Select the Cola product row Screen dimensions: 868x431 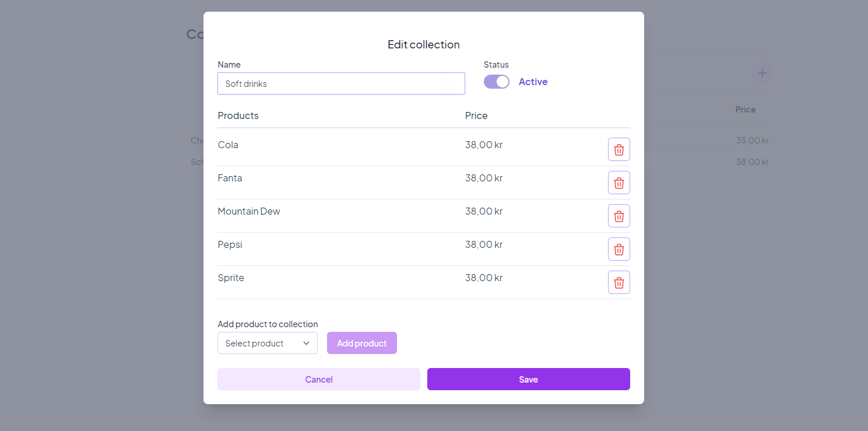pos(228,145)
